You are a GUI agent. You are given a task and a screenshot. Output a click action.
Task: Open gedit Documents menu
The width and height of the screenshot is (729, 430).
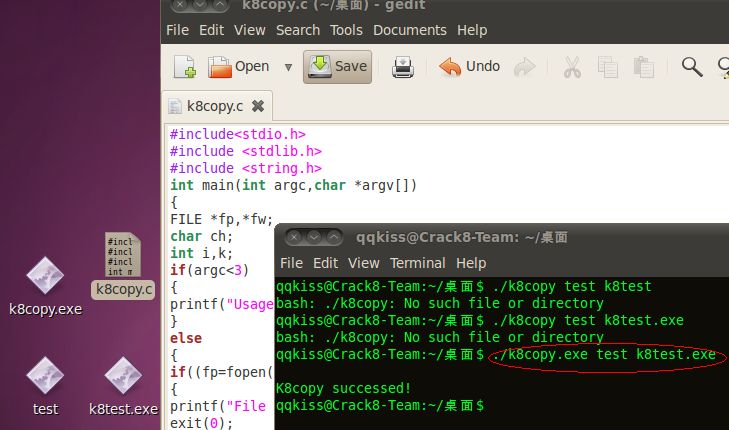(x=410, y=30)
